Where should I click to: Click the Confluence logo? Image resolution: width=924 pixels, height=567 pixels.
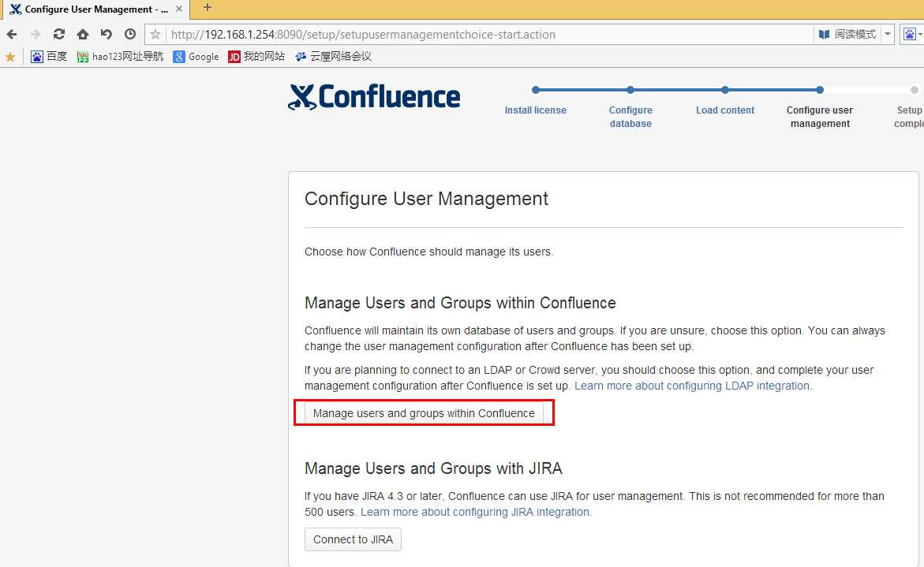[x=374, y=97]
